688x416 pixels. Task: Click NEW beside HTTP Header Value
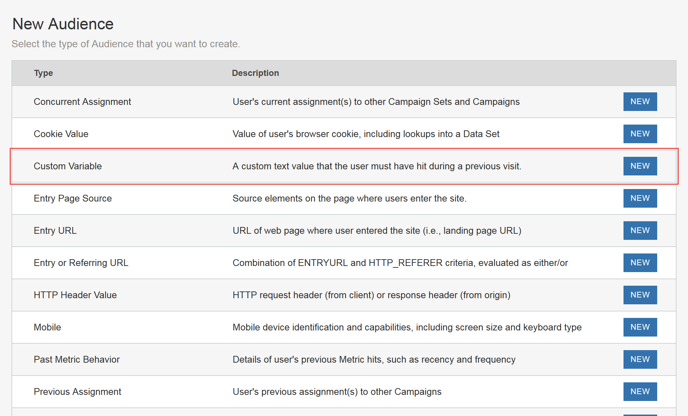coord(640,295)
